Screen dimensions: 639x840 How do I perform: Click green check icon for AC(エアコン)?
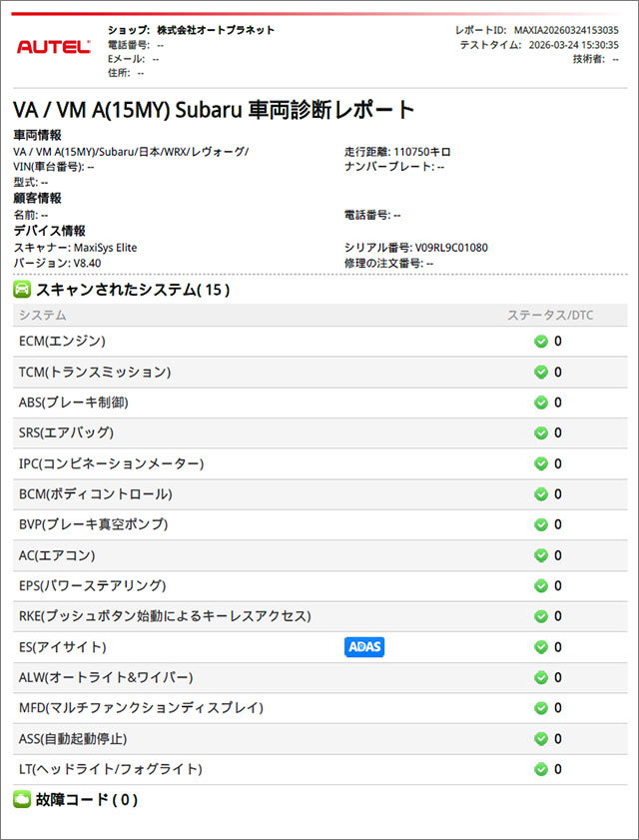coord(541,555)
